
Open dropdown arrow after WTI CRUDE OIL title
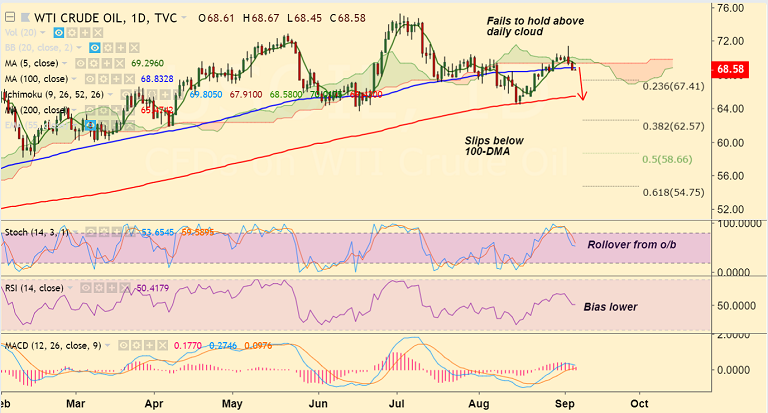point(184,17)
